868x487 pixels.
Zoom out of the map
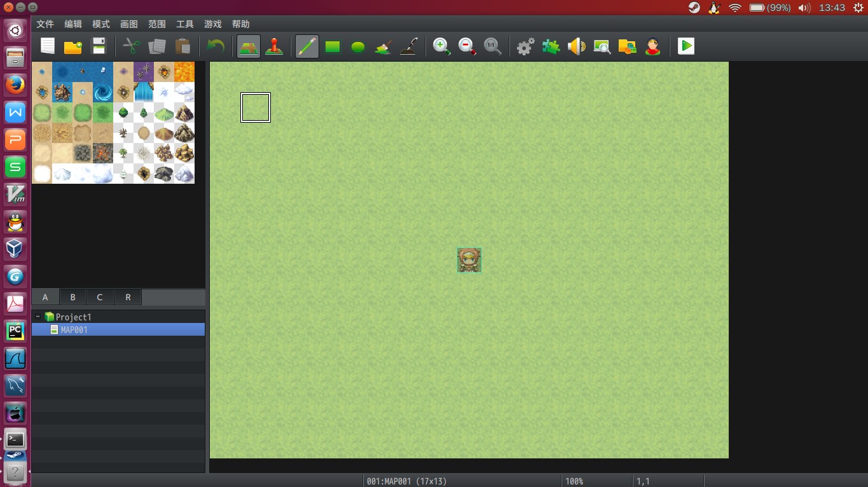point(467,46)
